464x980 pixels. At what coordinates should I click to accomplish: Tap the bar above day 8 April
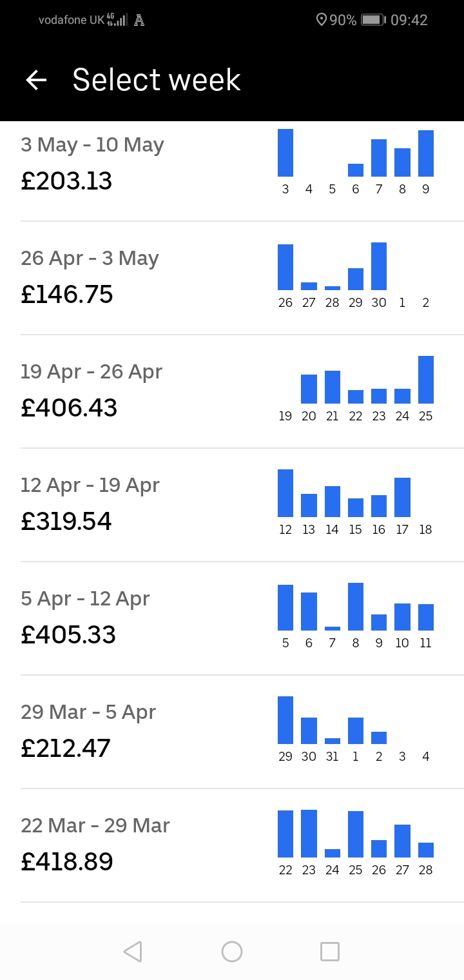355,607
